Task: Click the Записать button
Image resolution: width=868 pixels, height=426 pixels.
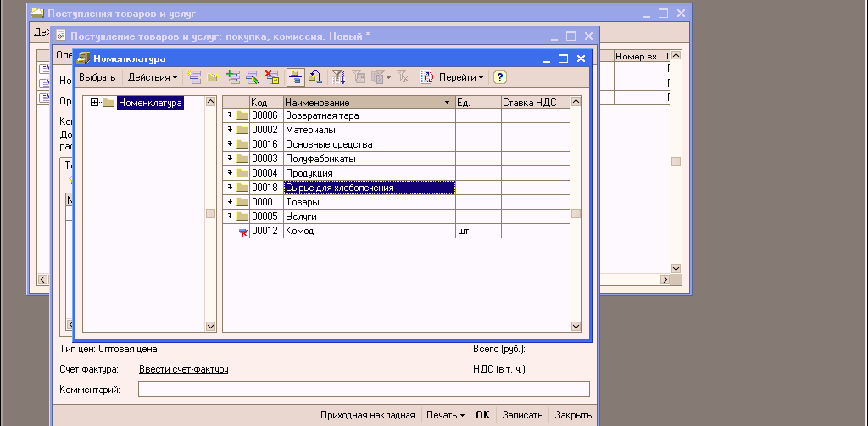Action: pyautogui.click(x=522, y=415)
